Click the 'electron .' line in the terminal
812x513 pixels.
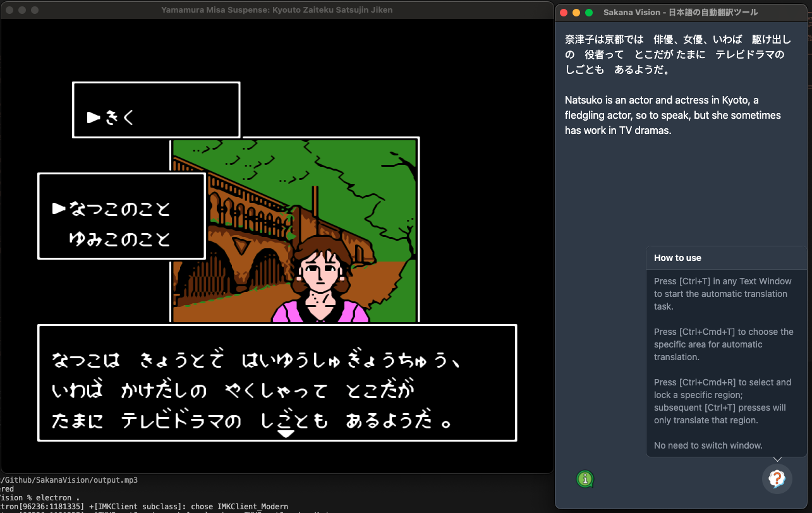coord(40,497)
